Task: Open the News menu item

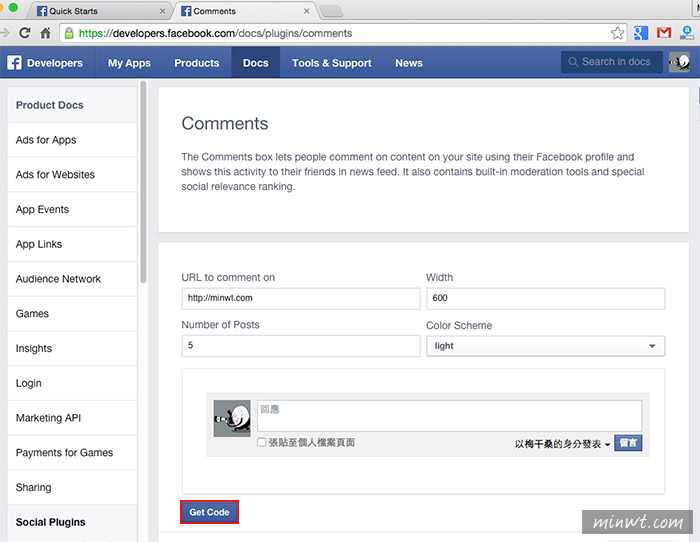Action: tap(409, 63)
